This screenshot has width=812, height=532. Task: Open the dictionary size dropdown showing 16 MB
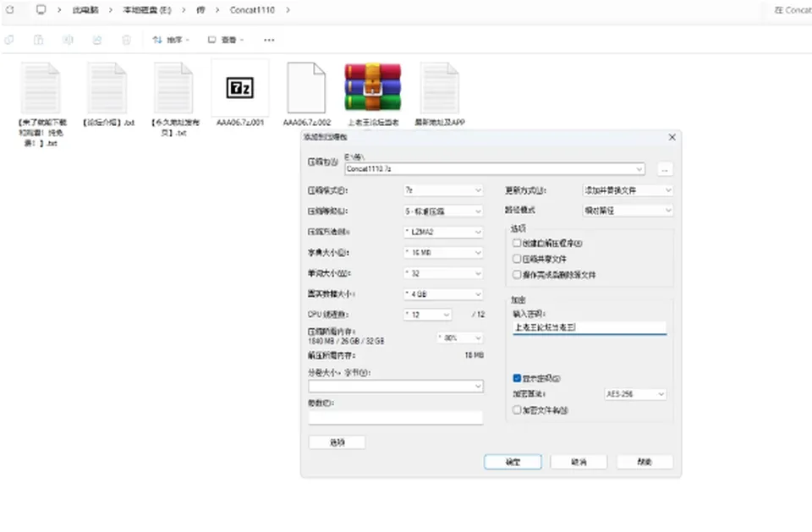coord(443,252)
